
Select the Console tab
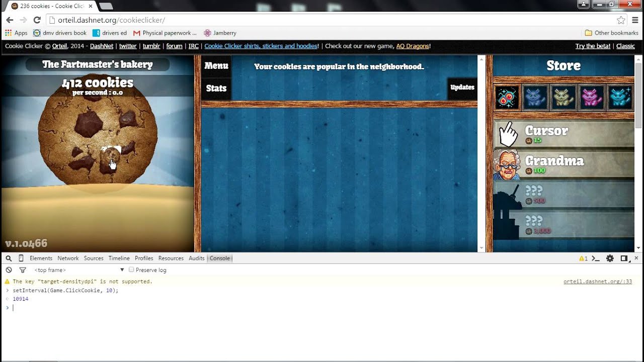[220, 258]
